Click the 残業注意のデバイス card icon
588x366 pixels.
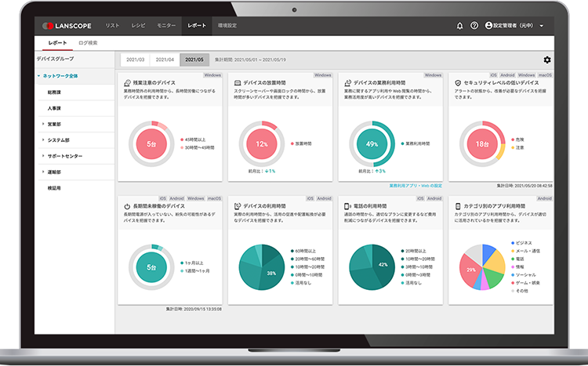(127, 83)
